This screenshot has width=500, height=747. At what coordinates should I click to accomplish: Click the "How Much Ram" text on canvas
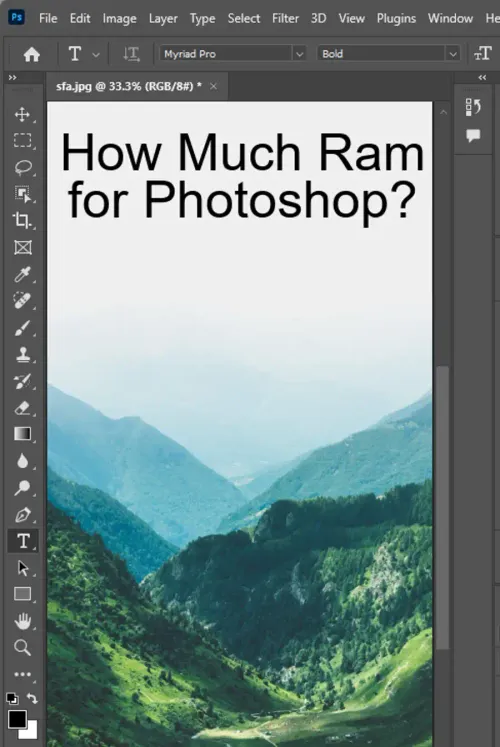(242, 152)
